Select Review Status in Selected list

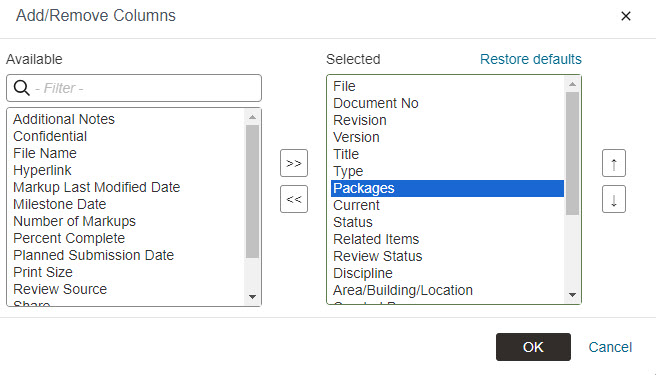click(x=377, y=256)
